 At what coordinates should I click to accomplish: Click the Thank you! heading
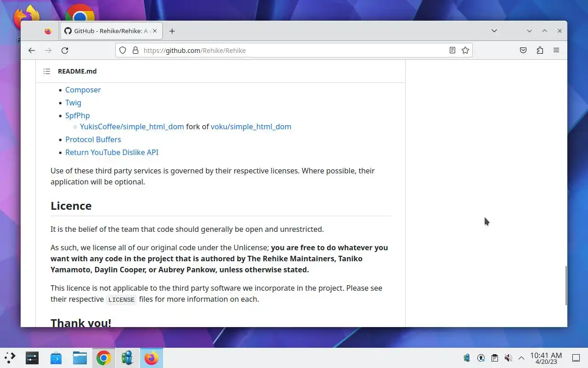tap(81, 322)
